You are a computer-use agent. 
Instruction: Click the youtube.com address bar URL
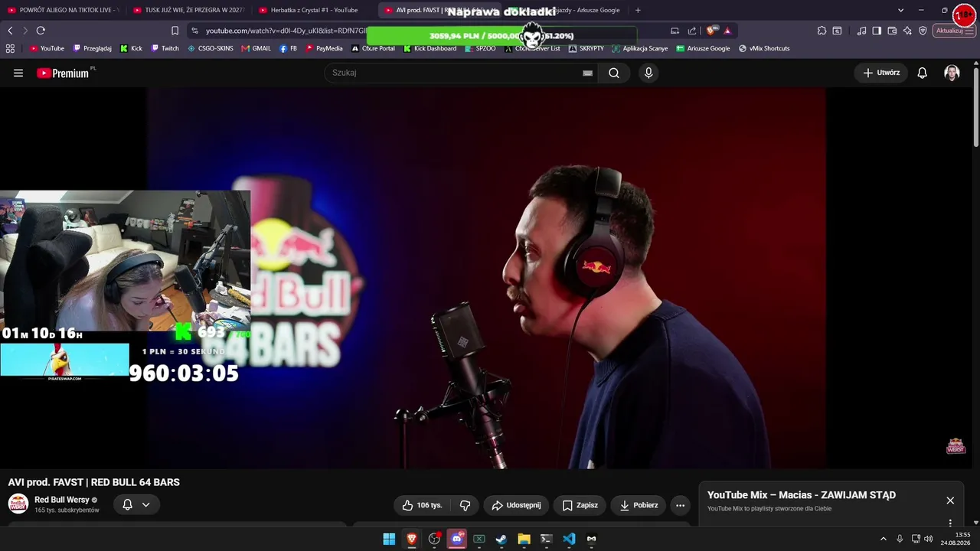pos(287,31)
